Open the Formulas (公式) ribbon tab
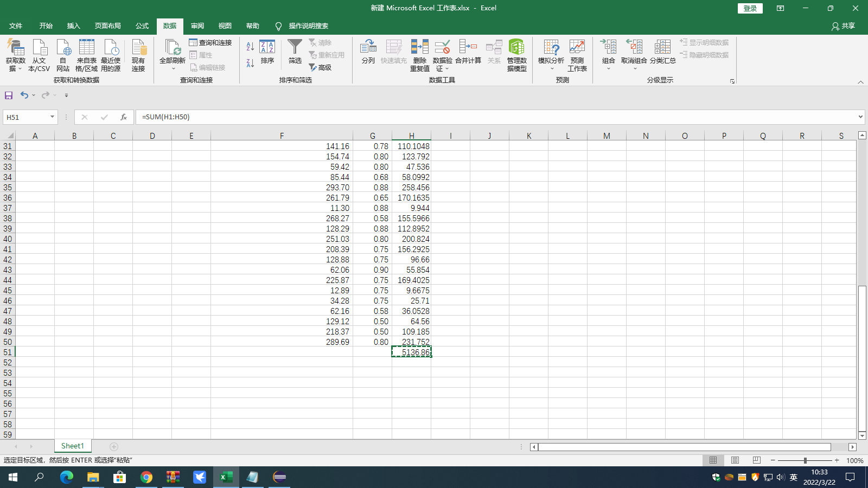 [142, 26]
